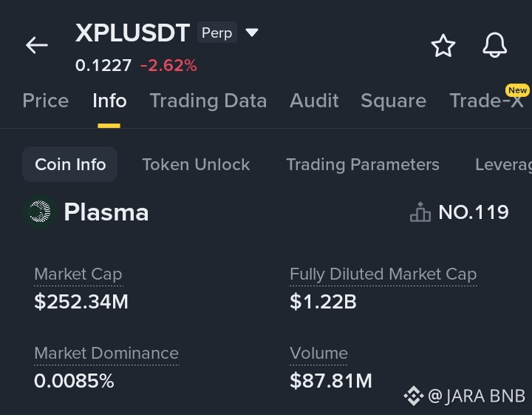
Task: Tap the Market Dominance label
Action: (106, 354)
